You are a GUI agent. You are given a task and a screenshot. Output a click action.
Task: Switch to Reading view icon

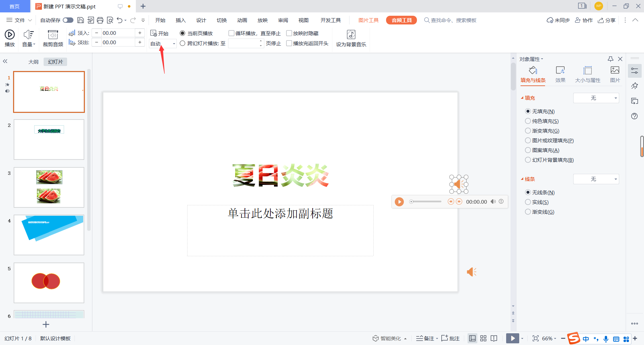(x=494, y=338)
